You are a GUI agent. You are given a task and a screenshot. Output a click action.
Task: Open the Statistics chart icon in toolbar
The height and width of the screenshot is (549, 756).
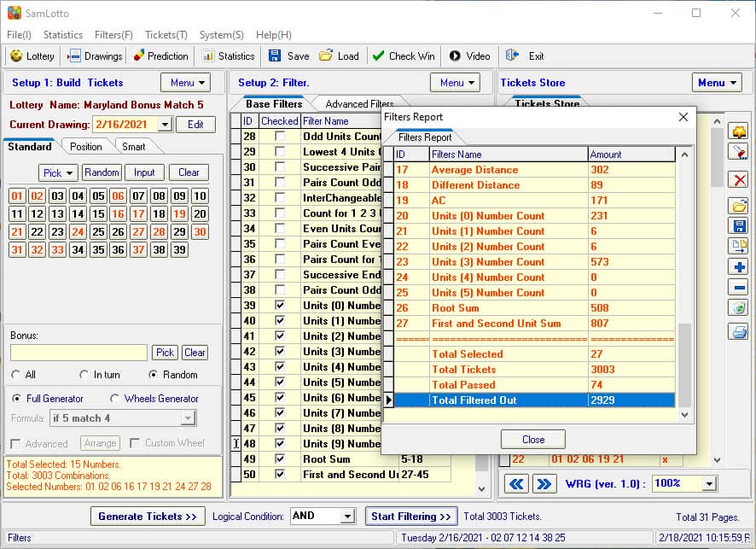208,56
